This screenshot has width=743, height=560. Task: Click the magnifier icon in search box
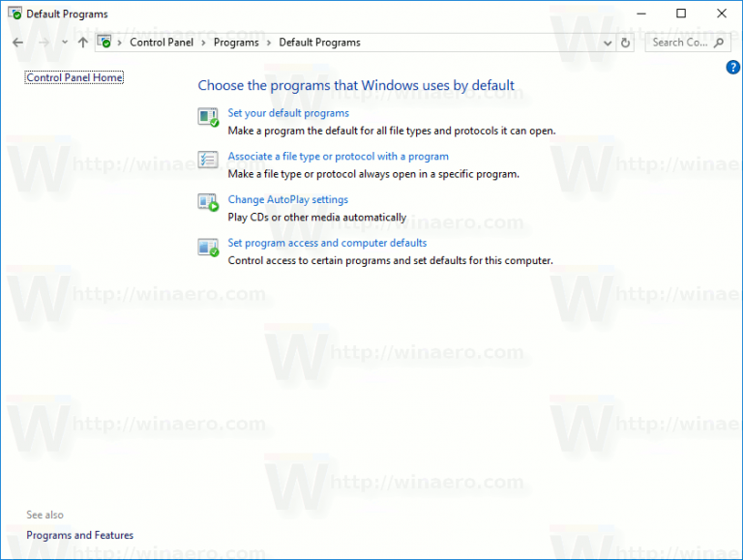pyautogui.click(x=719, y=43)
